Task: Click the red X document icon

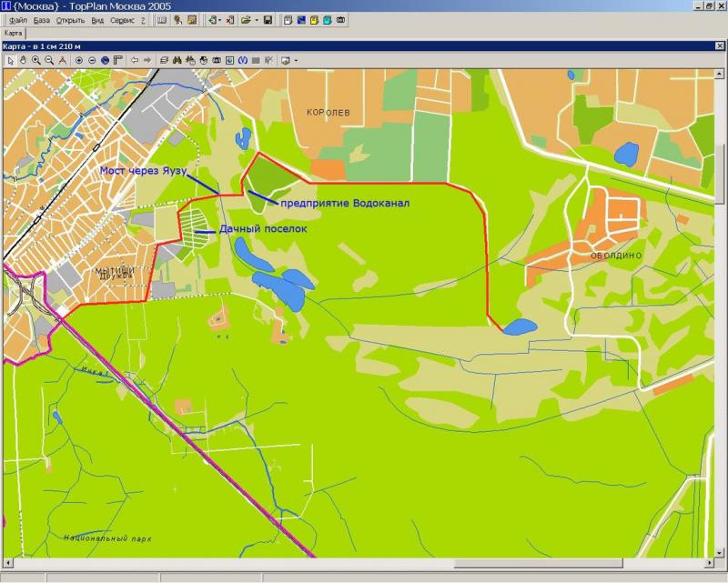Action: point(230,20)
